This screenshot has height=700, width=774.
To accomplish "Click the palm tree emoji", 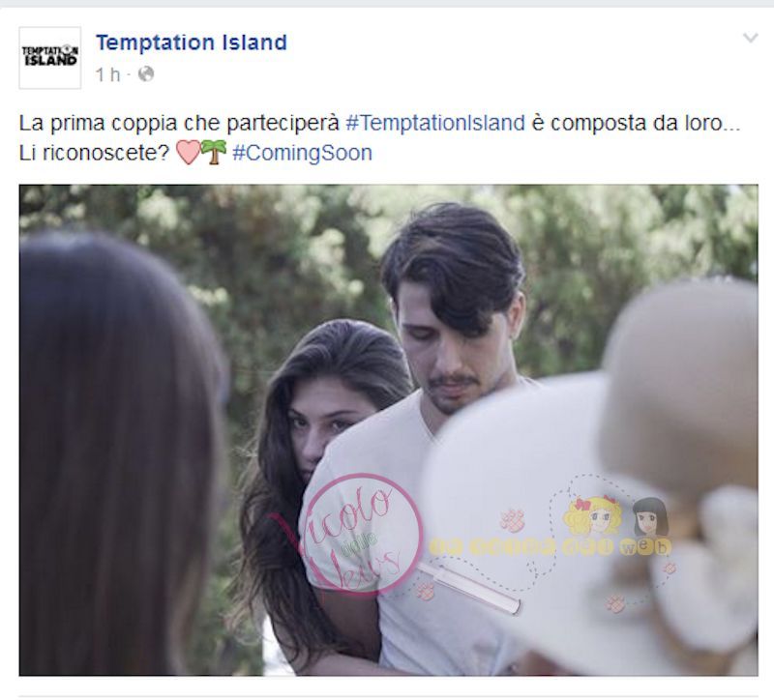I will (x=214, y=152).
